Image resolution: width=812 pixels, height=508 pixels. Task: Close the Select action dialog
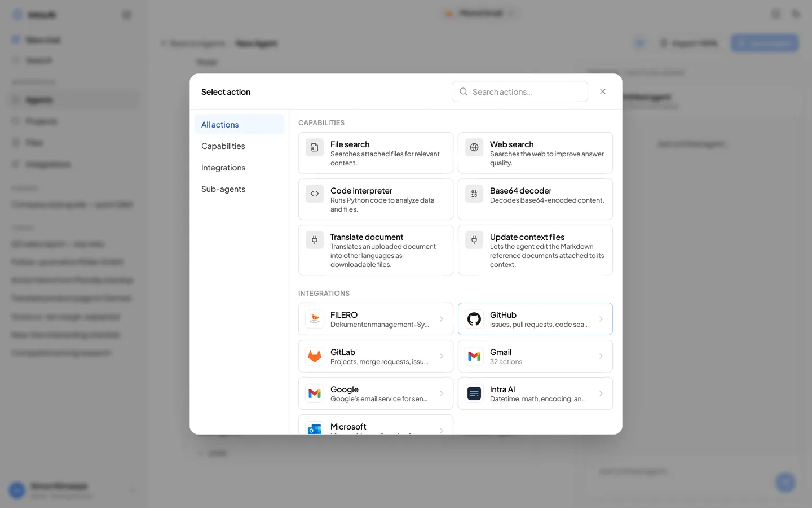pyautogui.click(x=603, y=91)
